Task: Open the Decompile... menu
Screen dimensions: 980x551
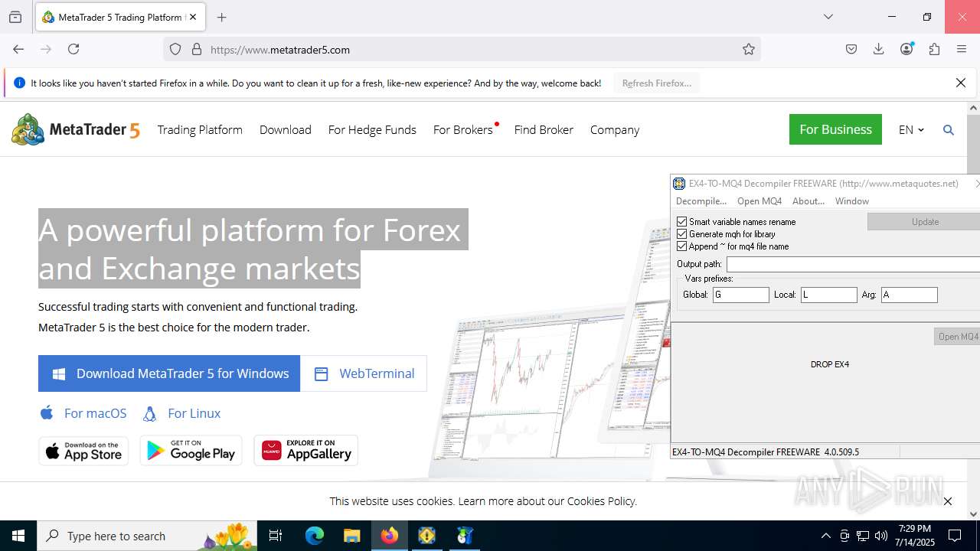Action: (x=701, y=201)
